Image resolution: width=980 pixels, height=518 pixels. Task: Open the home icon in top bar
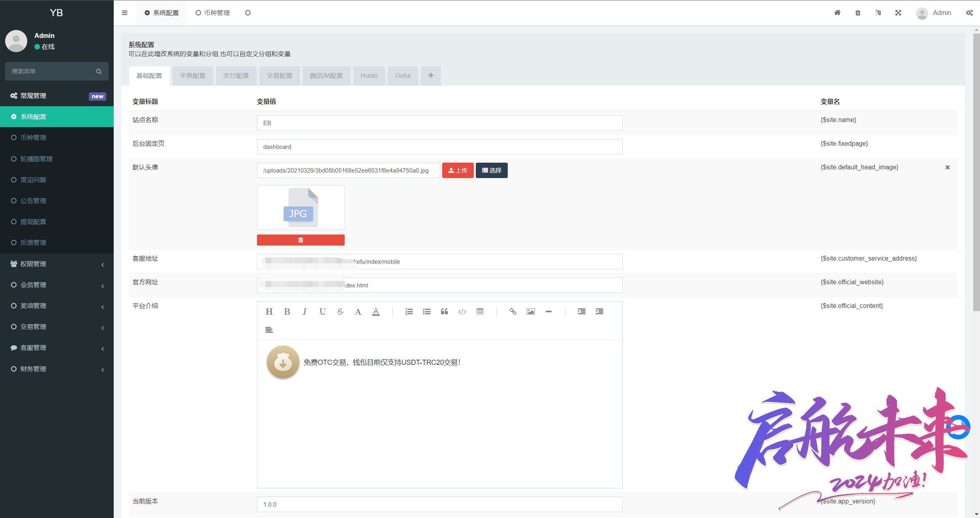[x=837, y=13]
